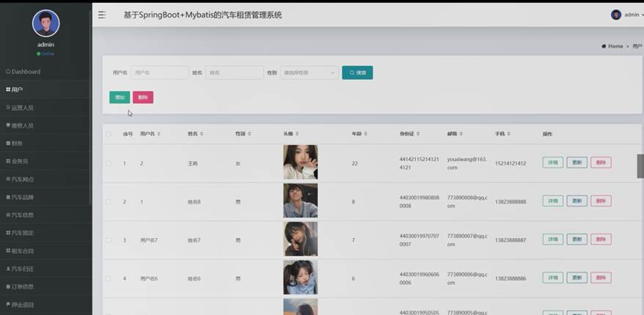Click the Home breadcrumb link
The image size is (644, 315).
click(x=615, y=46)
